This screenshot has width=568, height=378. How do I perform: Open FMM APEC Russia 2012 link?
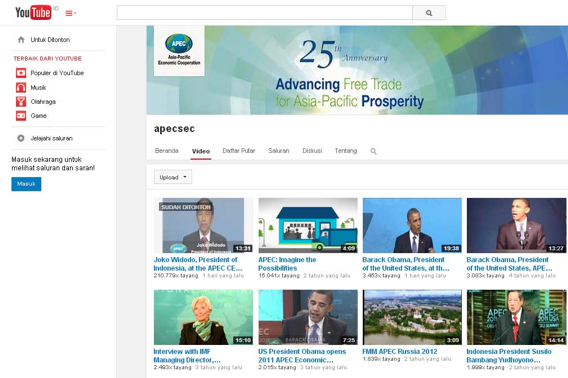pyautogui.click(x=400, y=352)
